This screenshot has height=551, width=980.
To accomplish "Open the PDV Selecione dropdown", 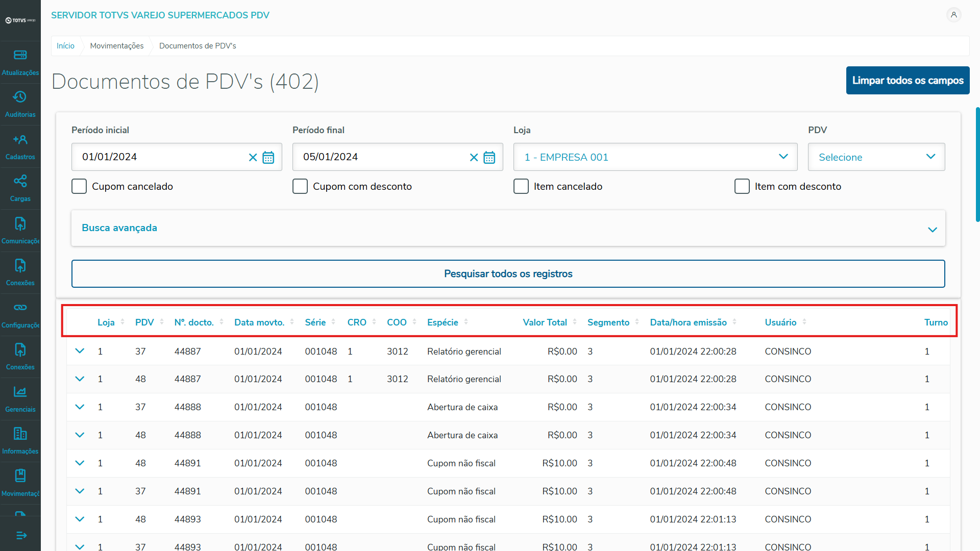I will pyautogui.click(x=876, y=157).
